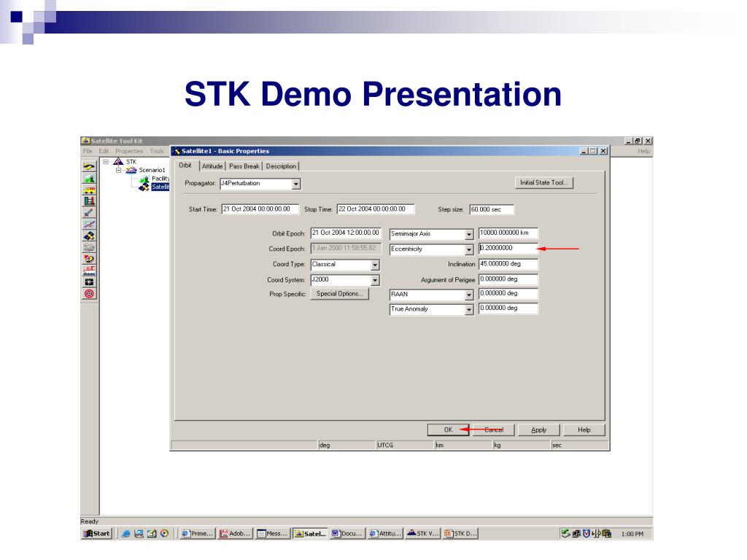Click the Argument of Perigee field
Screen dimensions: 747x560
pyautogui.click(x=508, y=279)
